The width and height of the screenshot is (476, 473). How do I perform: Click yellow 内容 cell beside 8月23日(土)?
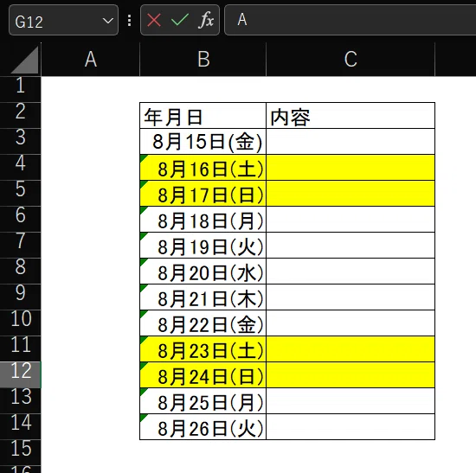tap(351, 348)
